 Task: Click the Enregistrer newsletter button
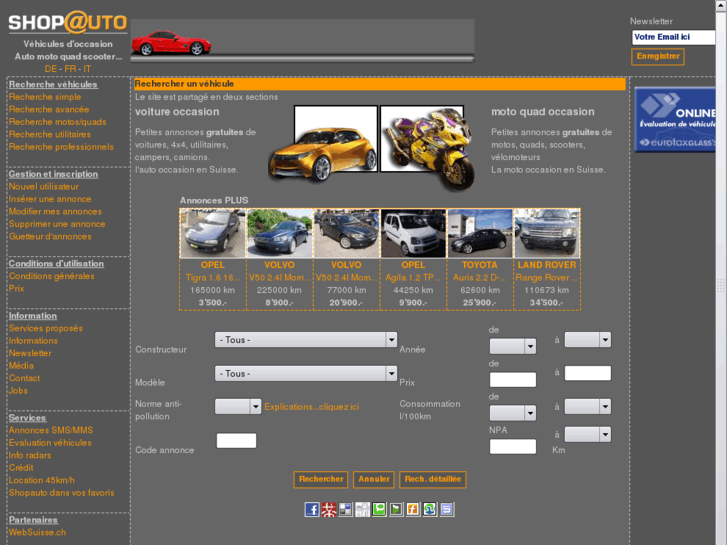point(657,57)
